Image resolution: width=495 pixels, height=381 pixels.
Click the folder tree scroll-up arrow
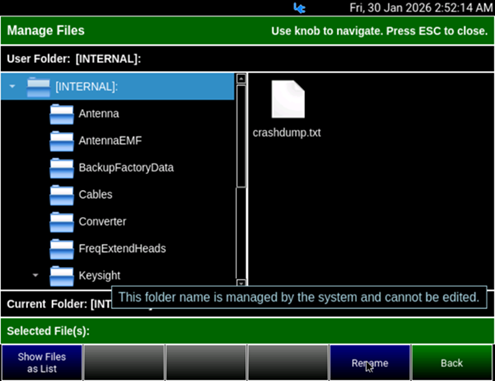pos(241,79)
